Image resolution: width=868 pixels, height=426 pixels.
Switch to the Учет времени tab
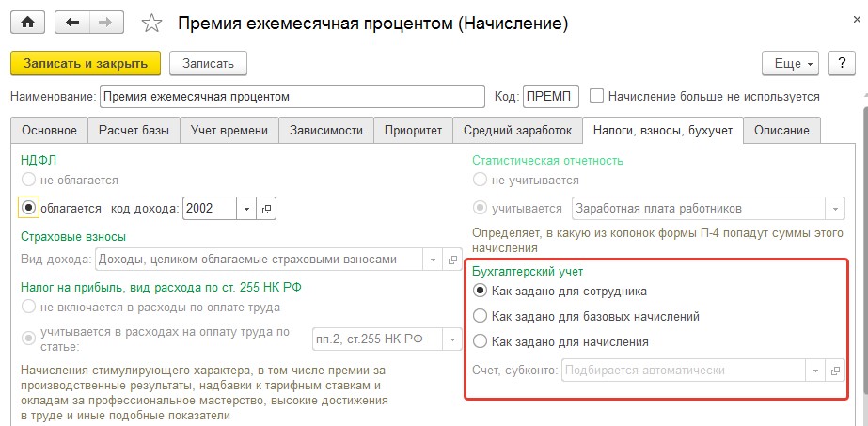pos(229,131)
